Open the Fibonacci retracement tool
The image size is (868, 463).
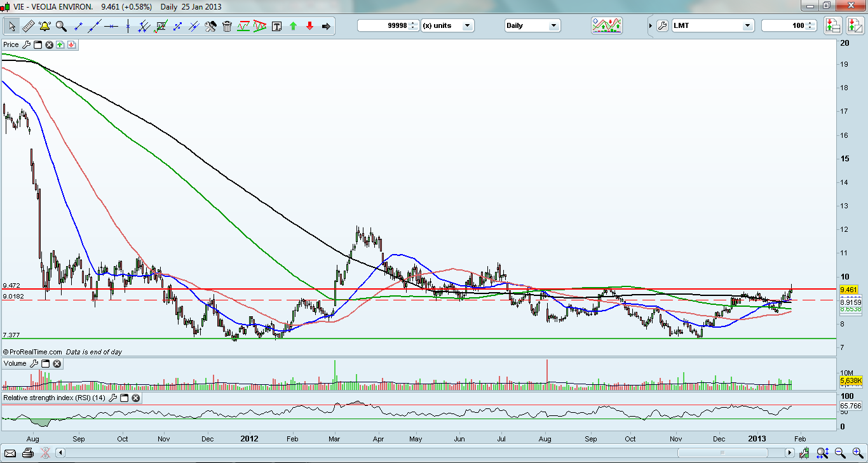pos(161,26)
